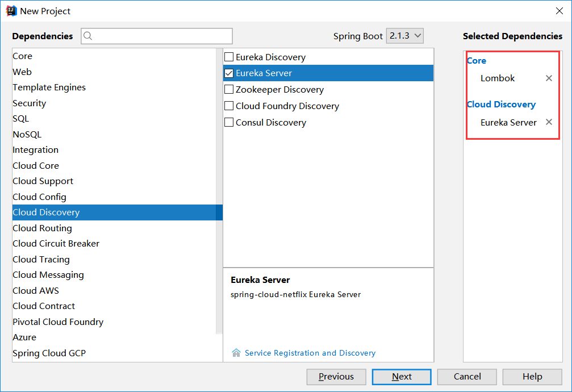Open Service Registration and Discovery link
The image size is (572, 392).
[x=310, y=353]
